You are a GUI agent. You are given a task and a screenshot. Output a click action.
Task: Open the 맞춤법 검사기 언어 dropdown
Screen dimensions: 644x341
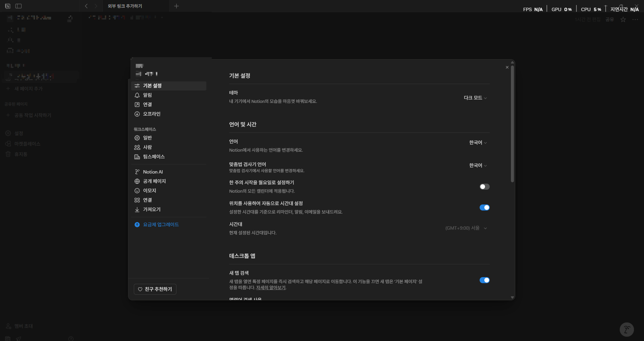478,165
